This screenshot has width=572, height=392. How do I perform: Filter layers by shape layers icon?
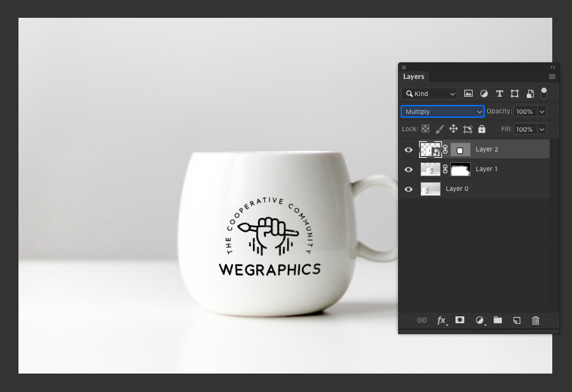click(515, 94)
